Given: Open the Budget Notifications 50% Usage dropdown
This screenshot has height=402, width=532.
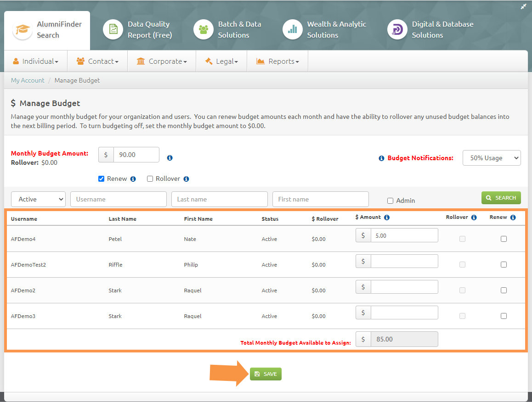Looking at the screenshot, I should [492, 158].
